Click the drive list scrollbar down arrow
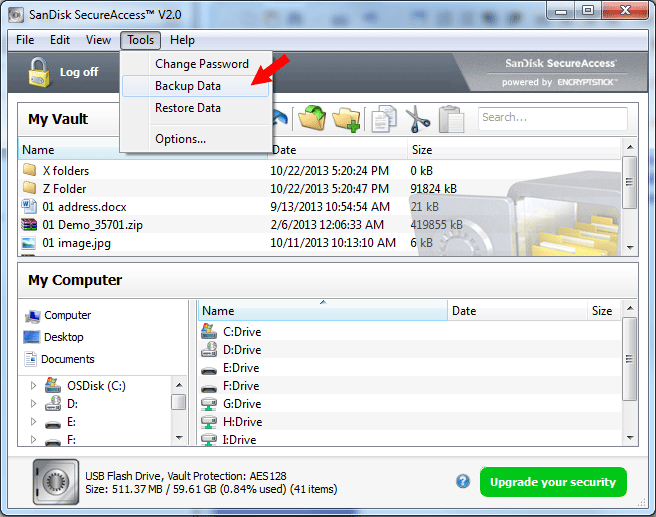Image resolution: width=656 pixels, height=517 pixels. pos(630,438)
